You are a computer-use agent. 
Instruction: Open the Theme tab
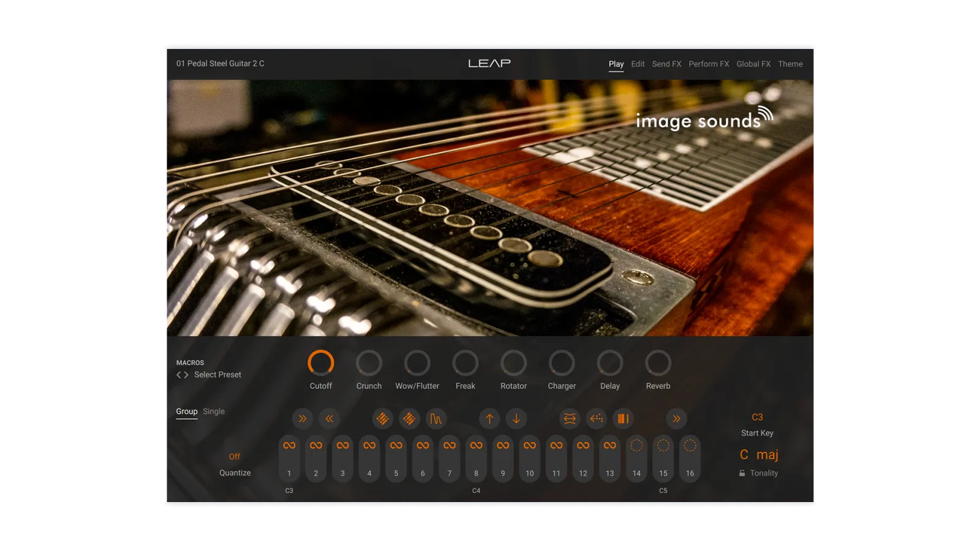790,64
